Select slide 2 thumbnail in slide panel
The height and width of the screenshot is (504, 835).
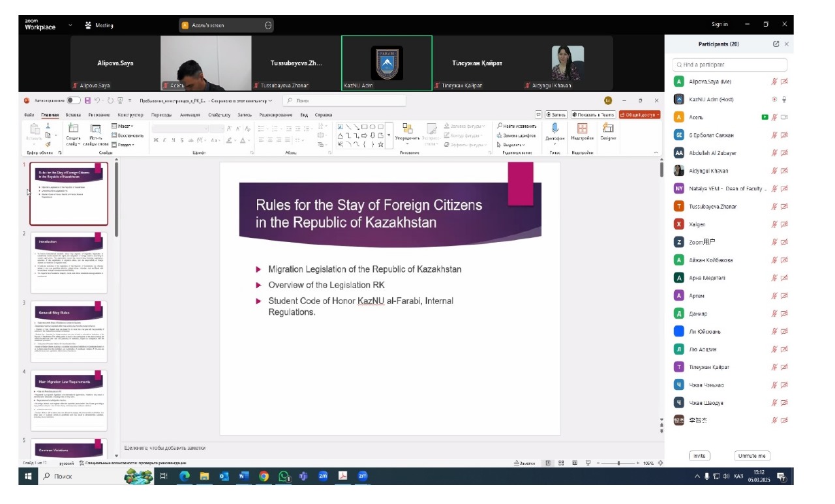[x=69, y=263]
